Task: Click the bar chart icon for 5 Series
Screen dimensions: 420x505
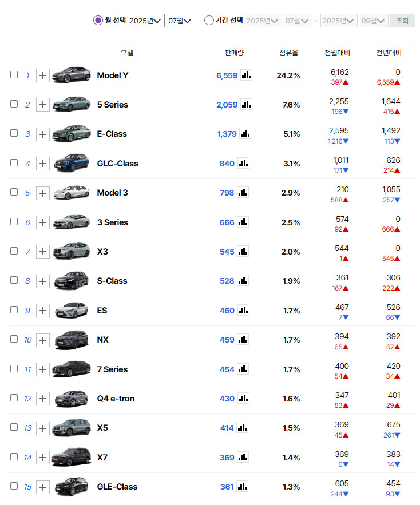Action: coord(246,104)
